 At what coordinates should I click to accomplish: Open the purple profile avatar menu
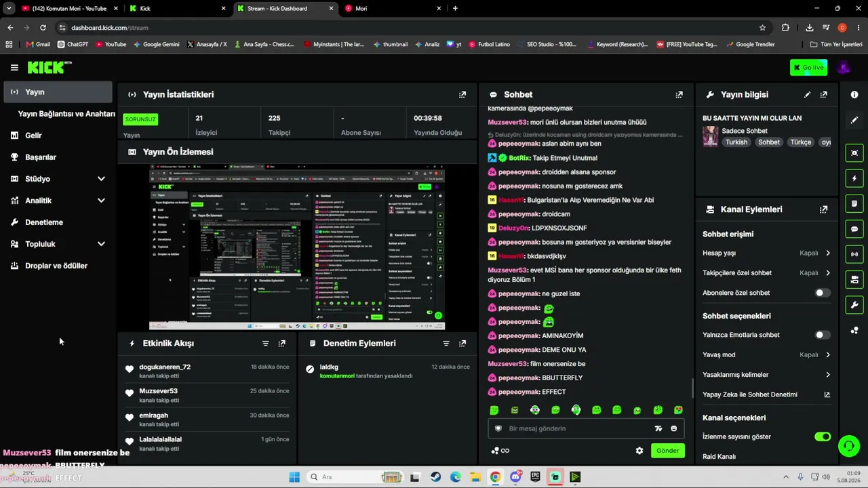pyautogui.click(x=844, y=67)
